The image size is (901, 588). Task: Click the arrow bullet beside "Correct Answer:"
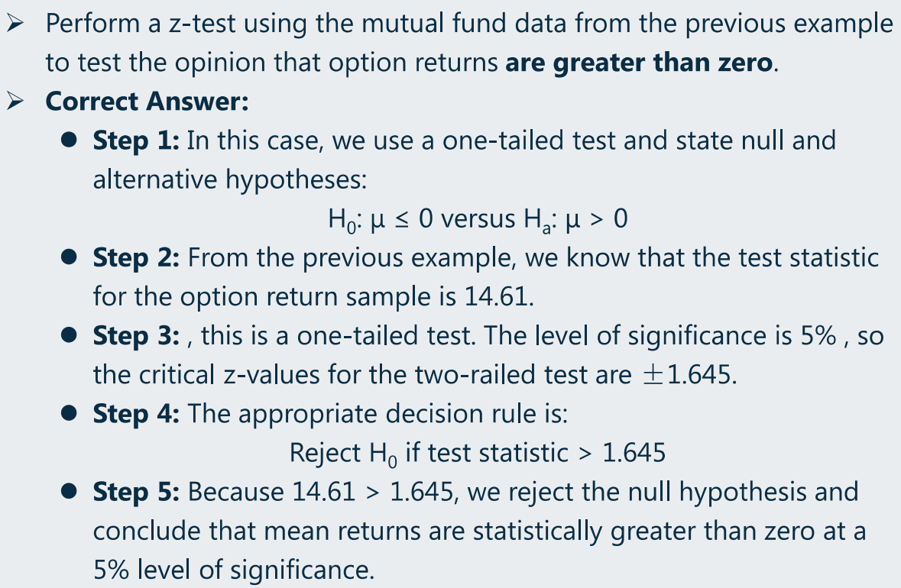pyautogui.click(x=15, y=102)
